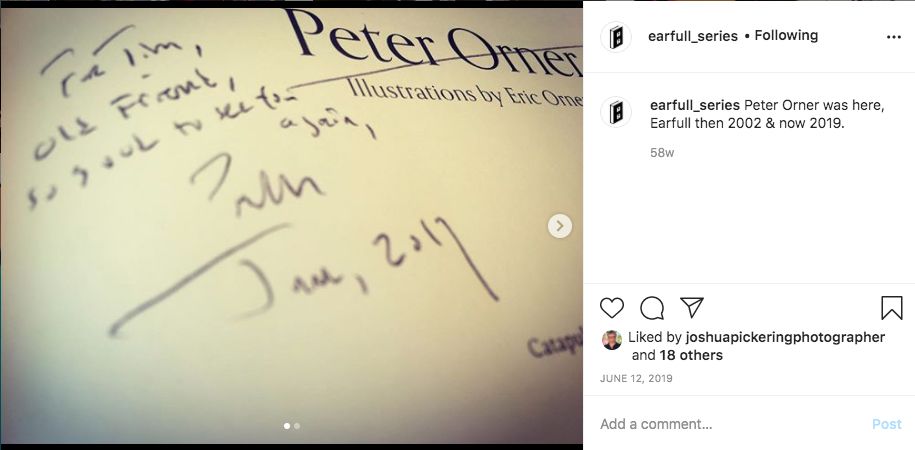Select the first carousel dot indicator
This screenshot has width=915, height=450.
point(287,426)
